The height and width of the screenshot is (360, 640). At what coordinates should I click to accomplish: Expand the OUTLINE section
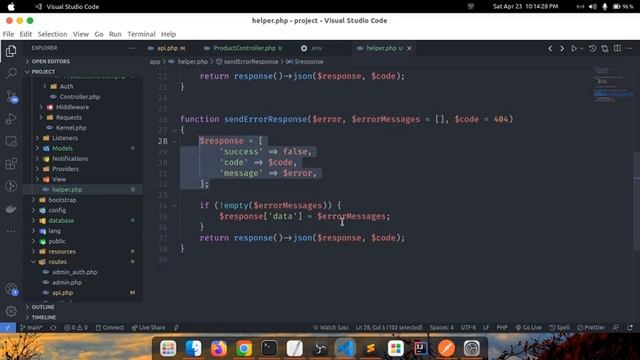point(83,307)
